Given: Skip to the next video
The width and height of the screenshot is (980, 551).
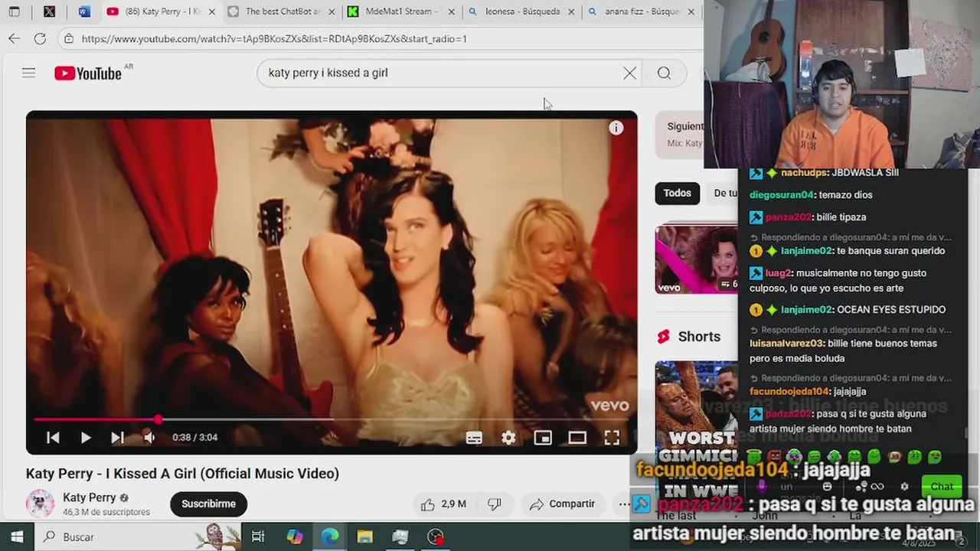Looking at the screenshot, I should point(117,438).
